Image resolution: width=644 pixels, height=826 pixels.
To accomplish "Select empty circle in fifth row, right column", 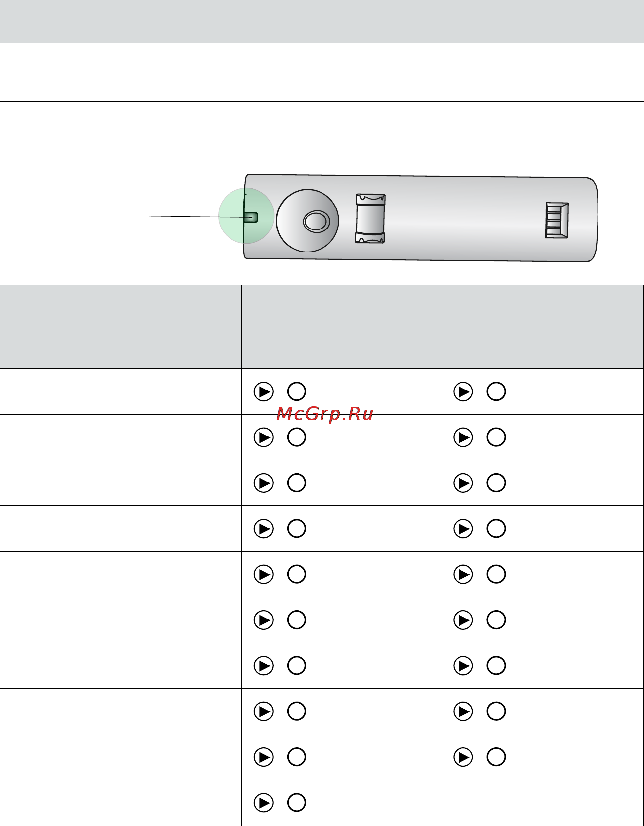I will point(496,574).
